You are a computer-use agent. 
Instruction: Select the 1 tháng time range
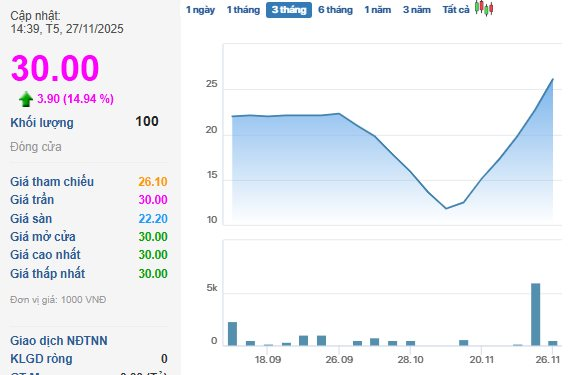point(243,10)
